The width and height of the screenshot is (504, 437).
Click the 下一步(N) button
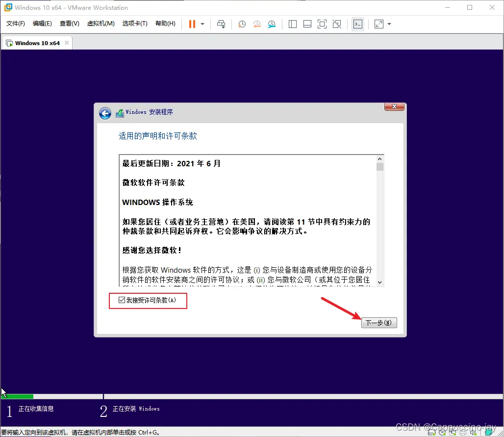pos(379,323)
